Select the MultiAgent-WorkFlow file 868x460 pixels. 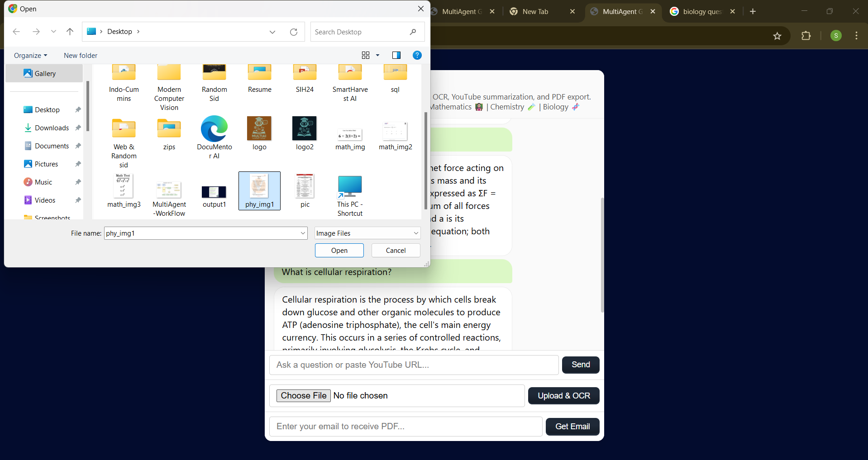169,199
